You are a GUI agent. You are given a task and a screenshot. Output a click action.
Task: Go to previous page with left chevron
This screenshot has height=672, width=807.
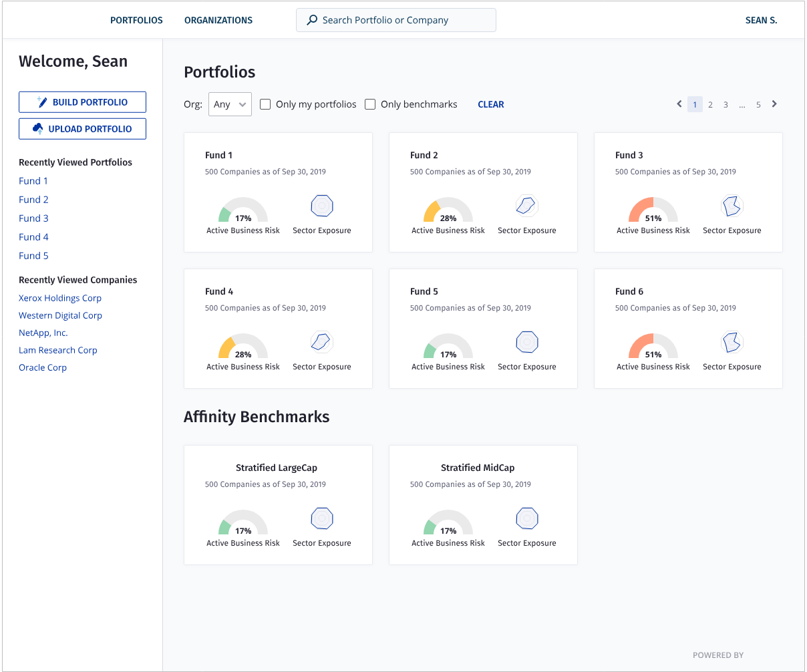click(679, 104)
